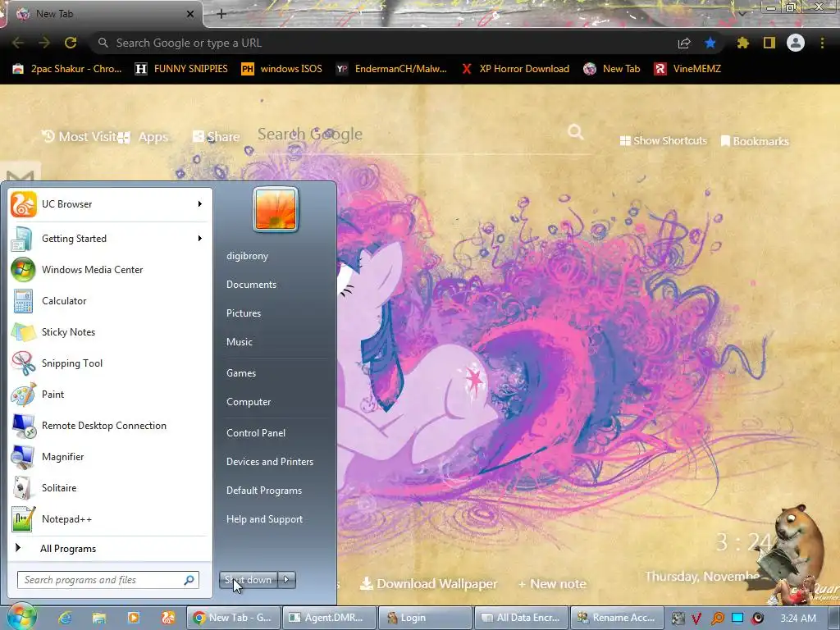This screenshot has height=630, width=840.
Task: Open Calculator from Start menu
Action: tap(110, 300)
